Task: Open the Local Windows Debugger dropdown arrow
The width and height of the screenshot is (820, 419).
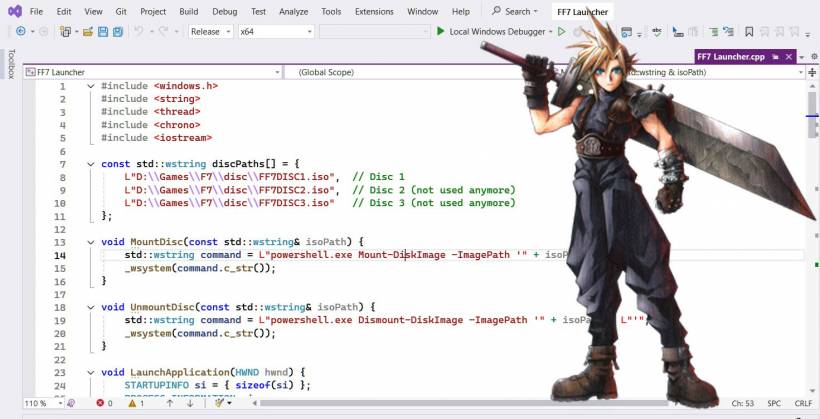Action: (551, 32)
